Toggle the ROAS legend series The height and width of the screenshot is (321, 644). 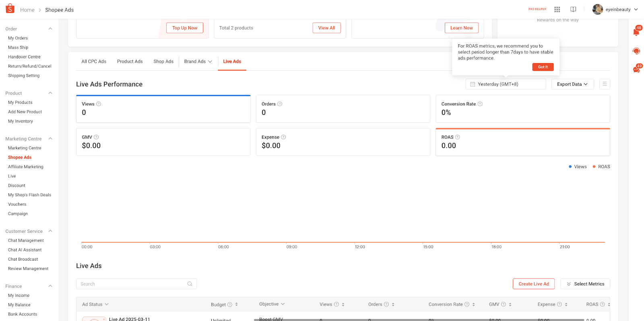tap(601, 167)
